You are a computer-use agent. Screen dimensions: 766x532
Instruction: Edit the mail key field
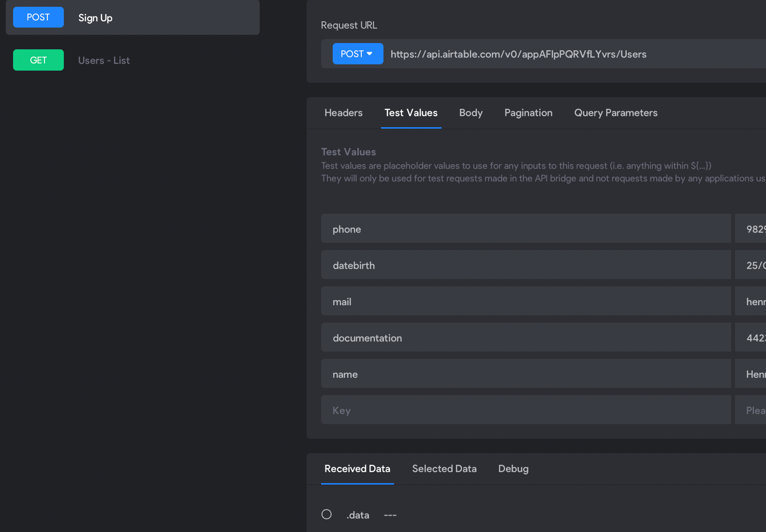[x=526, y=301]
